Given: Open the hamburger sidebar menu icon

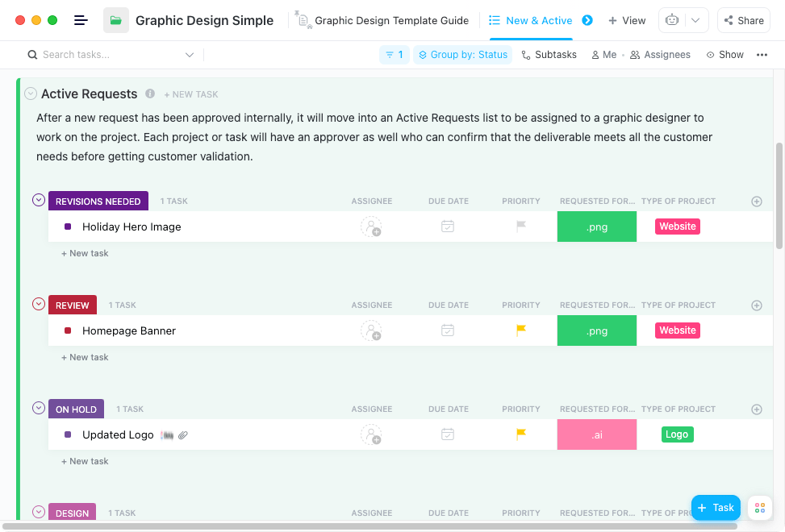Looking at the screenshot, I should tap(81, 20).
